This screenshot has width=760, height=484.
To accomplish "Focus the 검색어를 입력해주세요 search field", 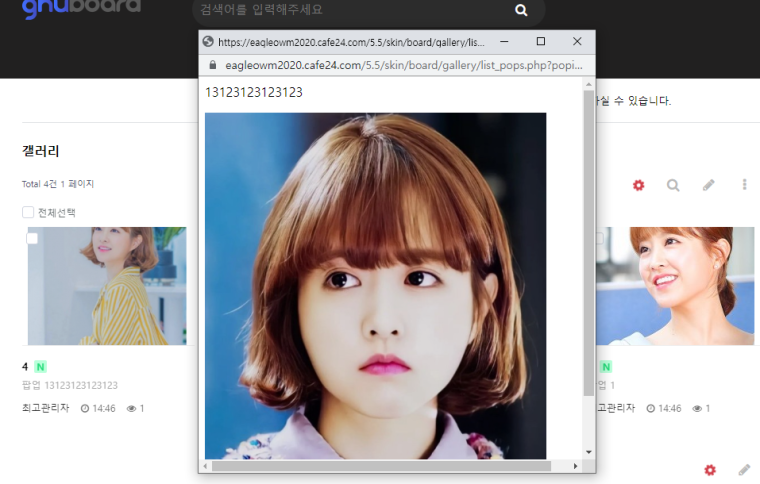I will [350, 11].
